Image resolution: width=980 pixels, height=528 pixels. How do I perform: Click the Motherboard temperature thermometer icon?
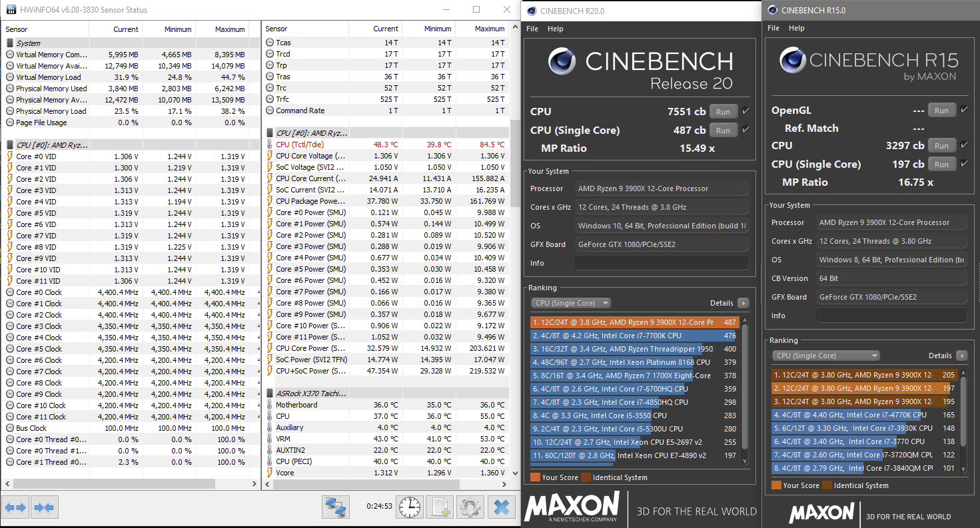coord(269,405)
